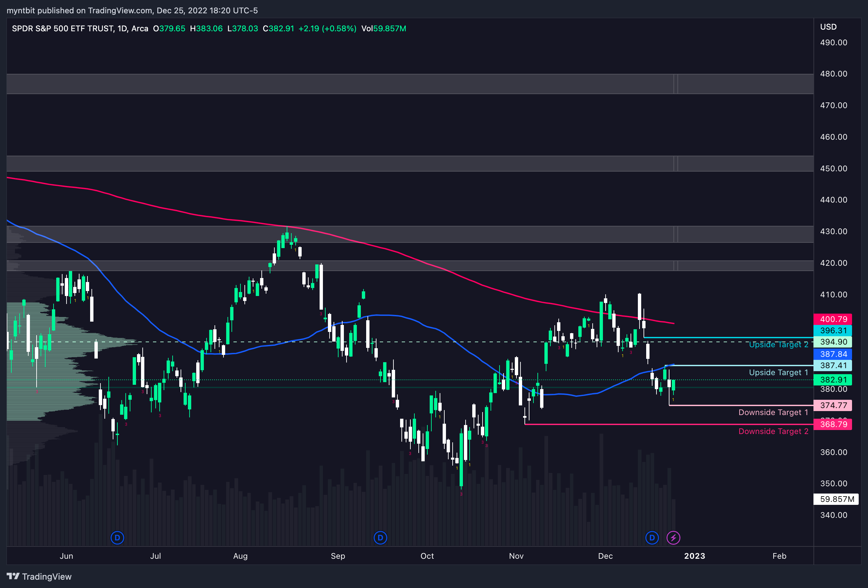This screenshot has width=868, height=588.
Task: Select the 396.31 cyan price label
Action: click(833, 330)
